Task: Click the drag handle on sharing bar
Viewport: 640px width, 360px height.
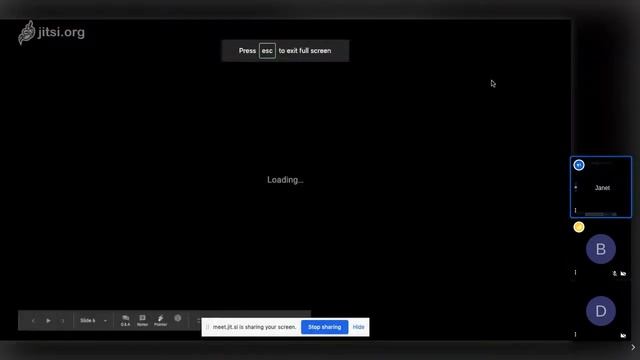Action: [x=207, y=327]
